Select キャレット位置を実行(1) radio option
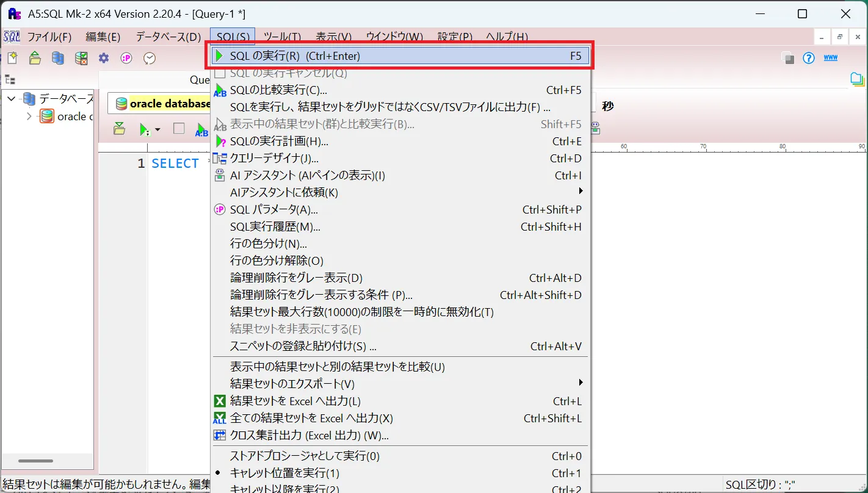The height and width of the screenshot is (493, 868). (400, 473)
